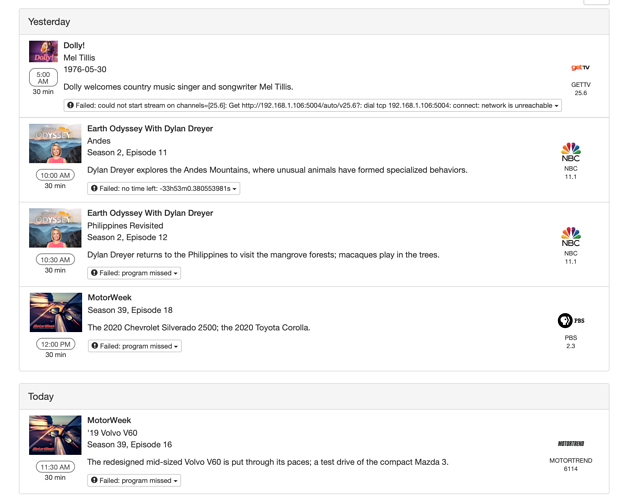The height and width of the screenshot is (500, 626).
Task: Click the MotorTrend channel logo
Action: [x=571, y=443]
